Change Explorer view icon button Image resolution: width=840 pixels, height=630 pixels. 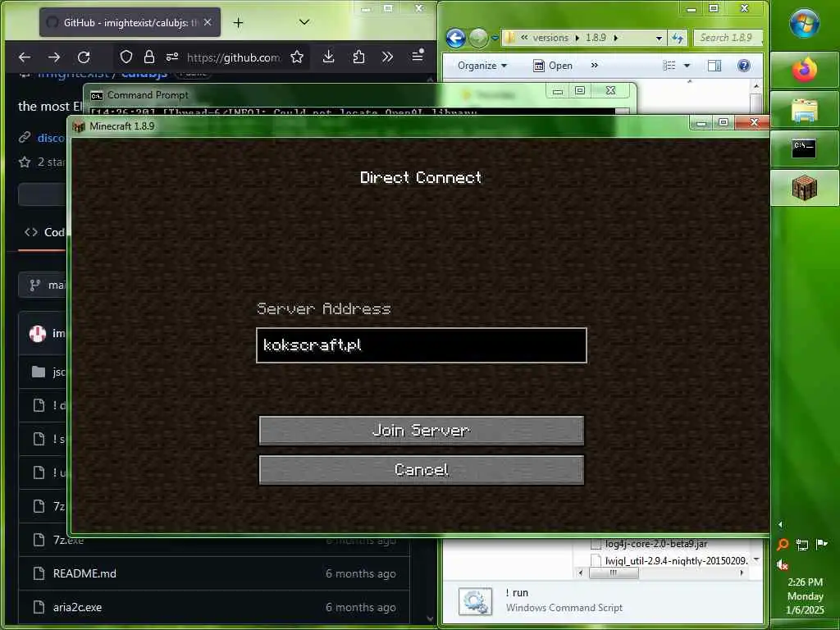[669, 66]
